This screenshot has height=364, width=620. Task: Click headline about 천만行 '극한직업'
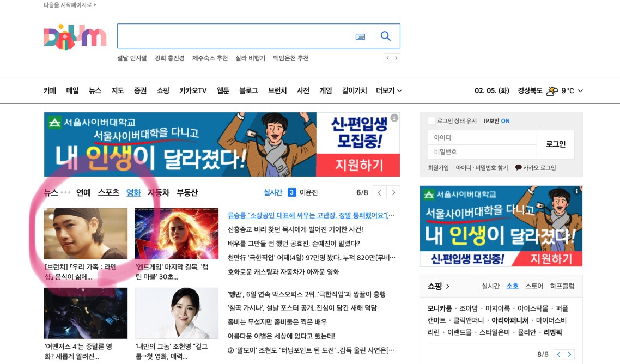pos(311,258)
